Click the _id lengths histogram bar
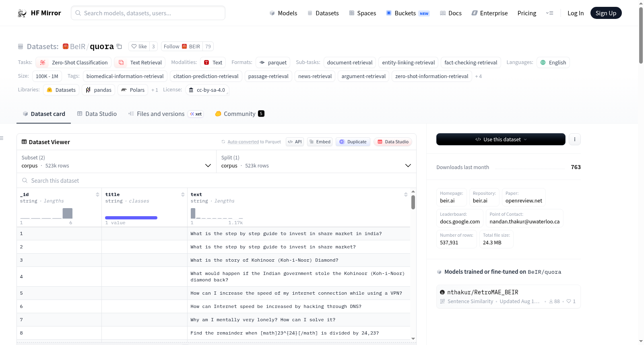Image resolution: width=644 pixels, height=345 pixels. [68, 213]
